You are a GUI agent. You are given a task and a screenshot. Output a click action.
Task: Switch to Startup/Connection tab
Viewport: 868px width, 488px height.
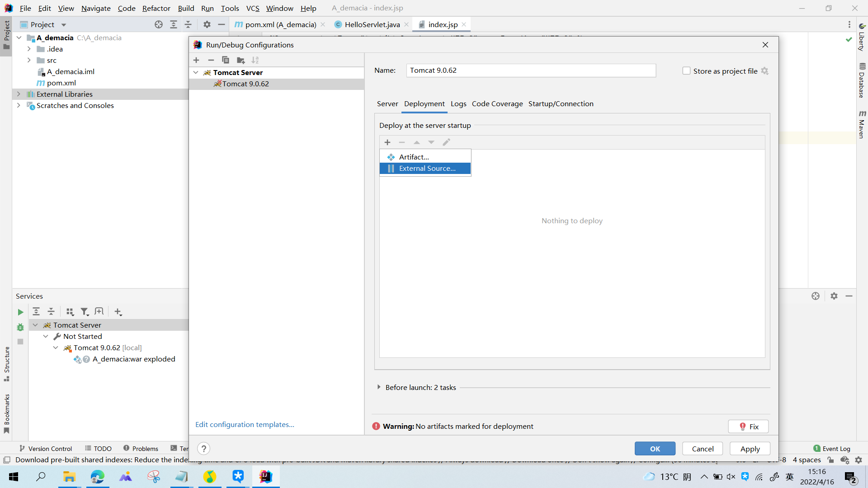coord(561,104)
